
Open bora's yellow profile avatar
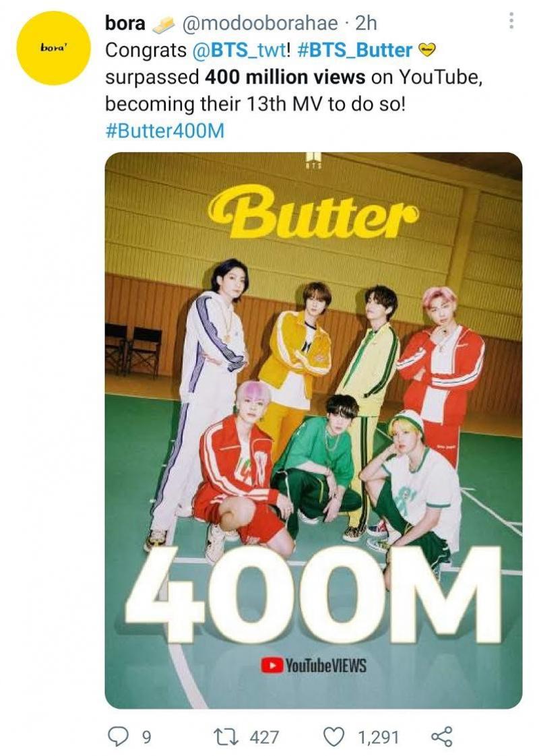[x=55, y=49]
